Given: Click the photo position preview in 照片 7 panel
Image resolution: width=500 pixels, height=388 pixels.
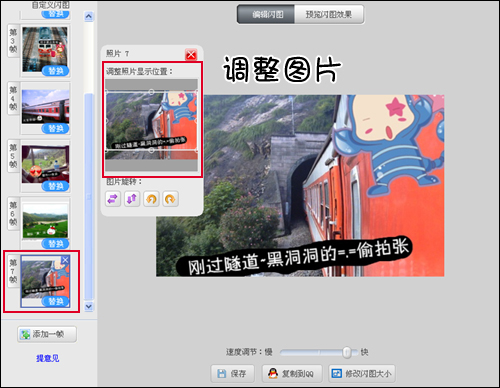Looking at the screenshot, I should click(x=152, y=125).
